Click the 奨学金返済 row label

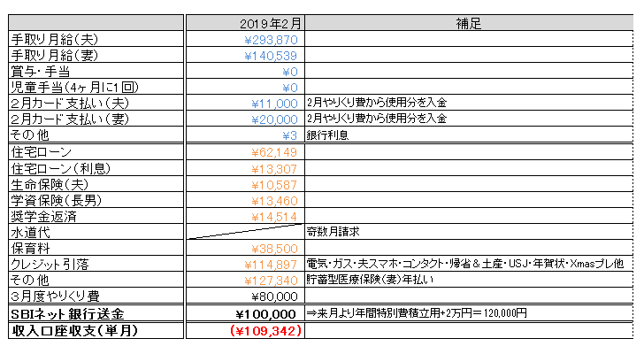[96, 216]
